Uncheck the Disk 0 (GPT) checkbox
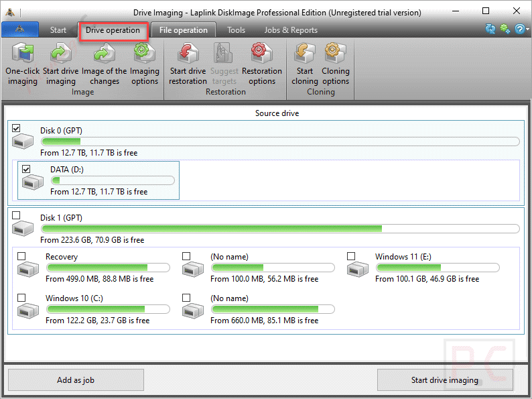The image size is (532, 399). 16,128
